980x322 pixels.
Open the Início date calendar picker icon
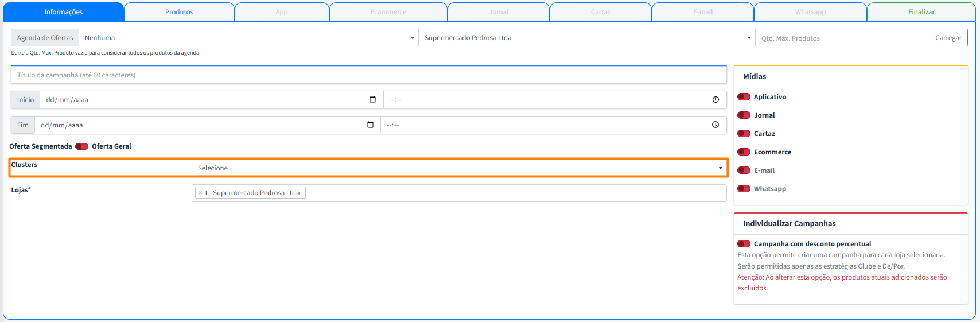pos(372,100)
